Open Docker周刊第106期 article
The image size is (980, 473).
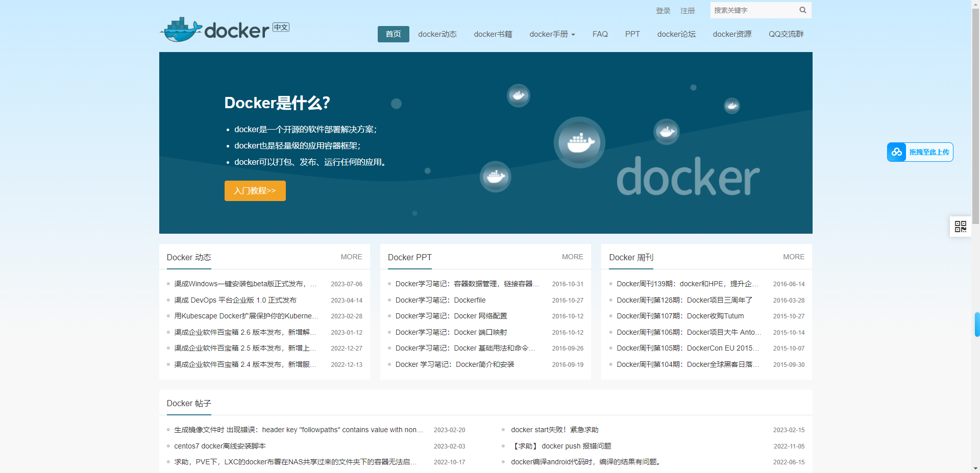[689, 332]
